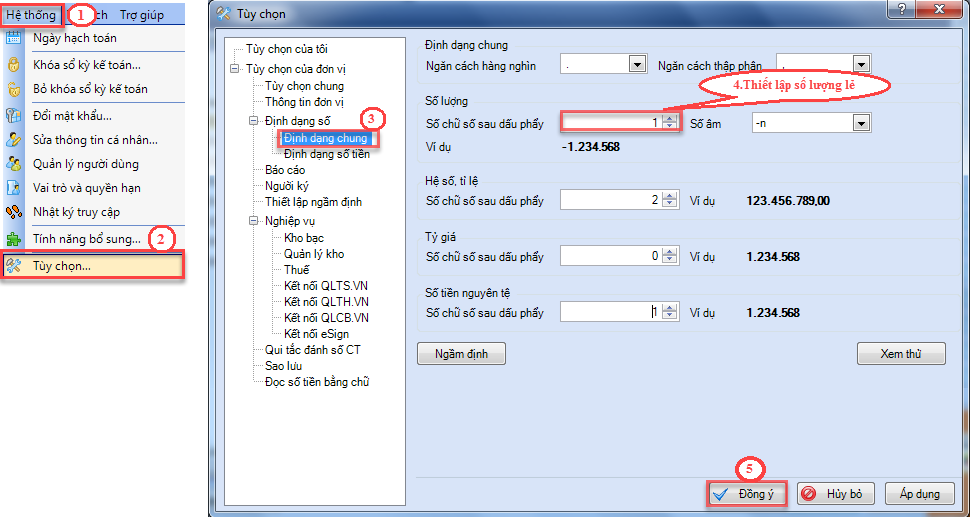Select Qui tắc đánh số CT
The height and width of the screenshot is (517, 970).
click(x=312, y=349)
